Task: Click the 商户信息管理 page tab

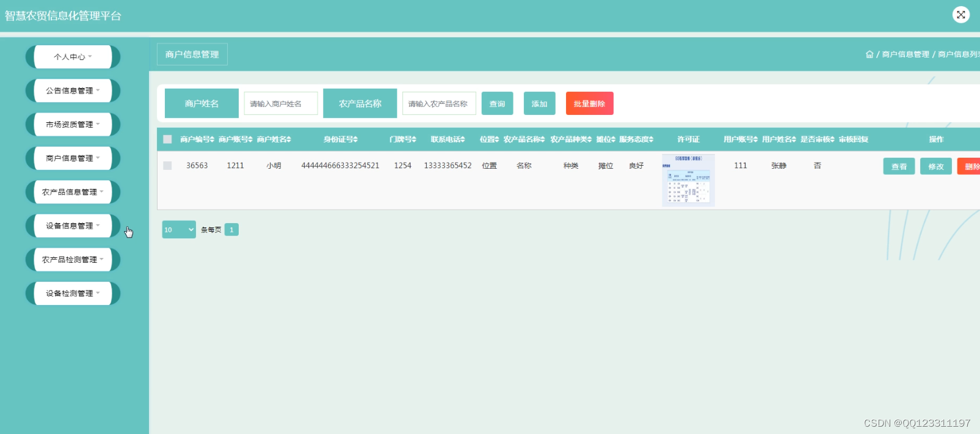Action: [x=192, y=54]
